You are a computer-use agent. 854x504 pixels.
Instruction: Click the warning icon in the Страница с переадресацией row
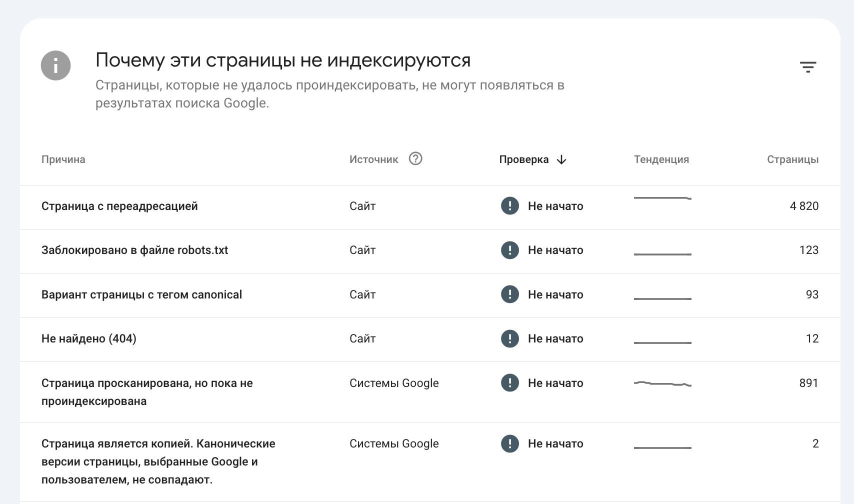509,205
